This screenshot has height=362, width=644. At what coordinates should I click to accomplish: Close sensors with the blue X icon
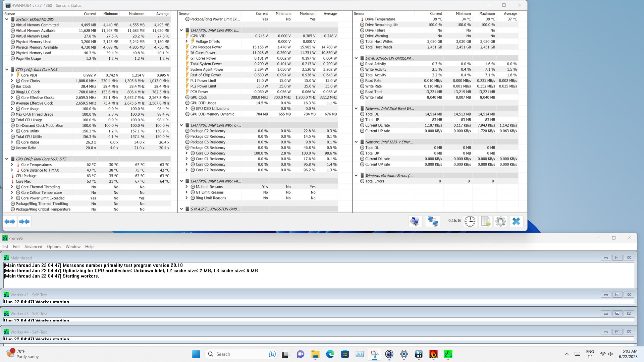pos(516,222)
